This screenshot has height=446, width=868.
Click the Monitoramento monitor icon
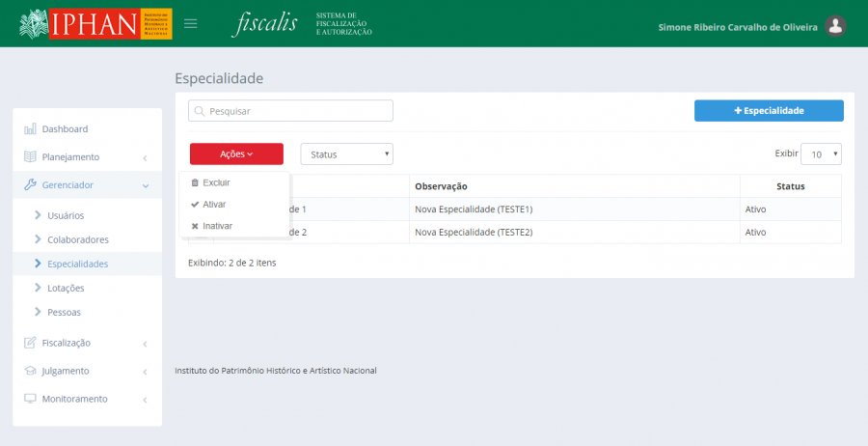(30, 399)
